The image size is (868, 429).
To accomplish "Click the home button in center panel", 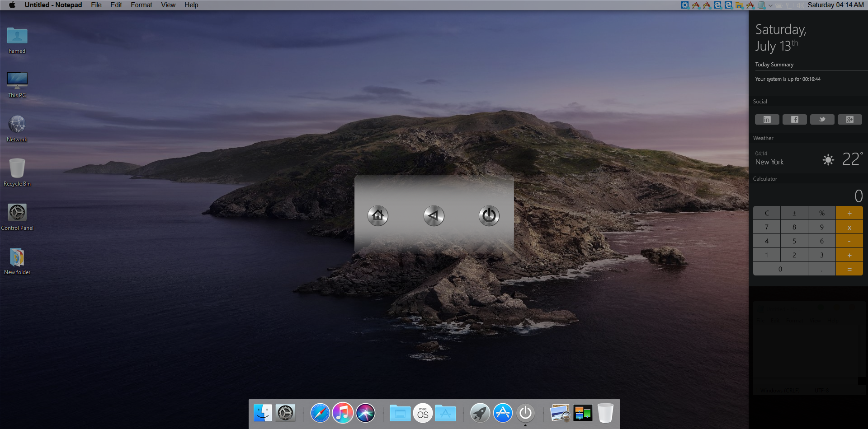I will (x=378, y=216).
